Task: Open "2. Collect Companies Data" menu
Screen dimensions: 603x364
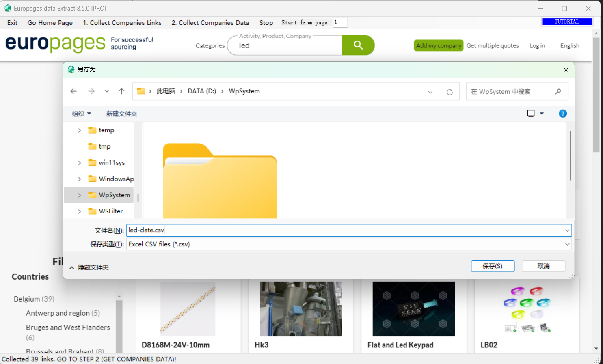Action: [210, 23]
